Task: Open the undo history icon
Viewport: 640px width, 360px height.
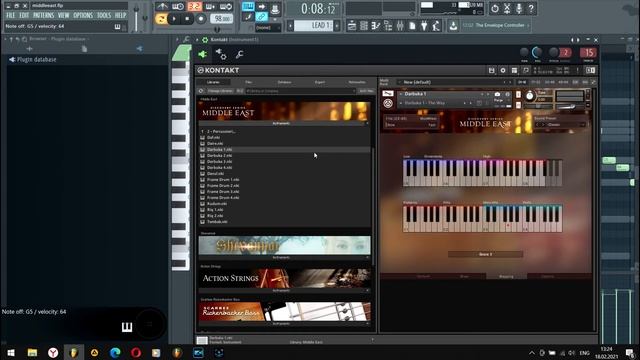Action: tap(495, 8)
